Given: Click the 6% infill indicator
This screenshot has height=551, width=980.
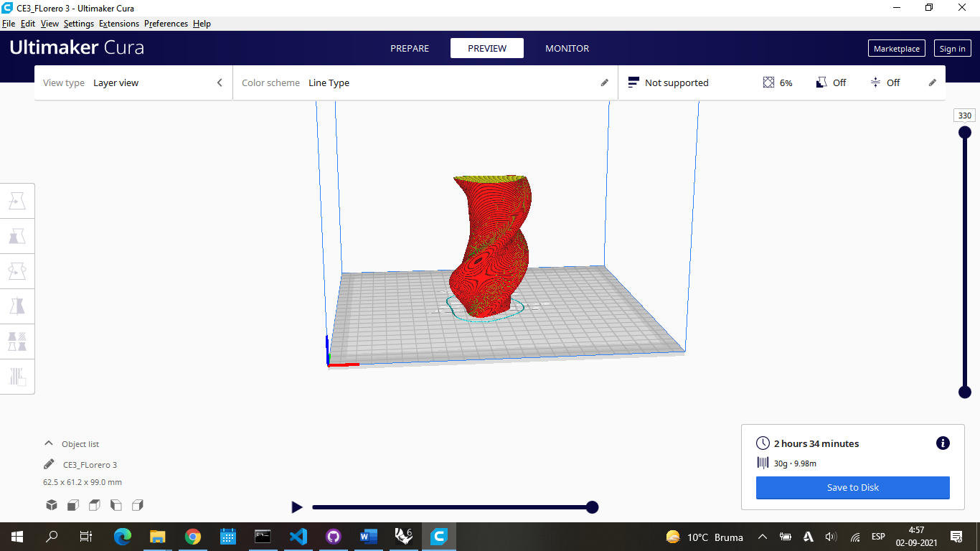Looking at the screenshot, I should [777, 82].
